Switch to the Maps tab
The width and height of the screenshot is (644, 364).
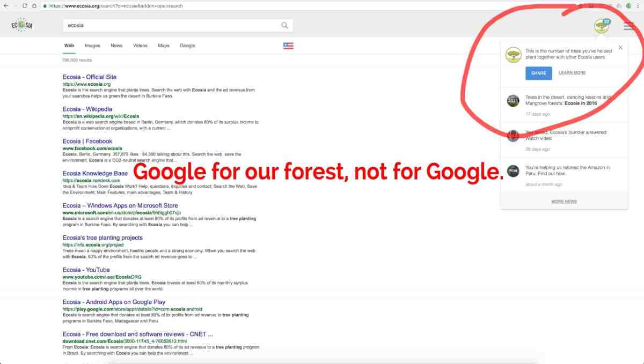point(164,46)
